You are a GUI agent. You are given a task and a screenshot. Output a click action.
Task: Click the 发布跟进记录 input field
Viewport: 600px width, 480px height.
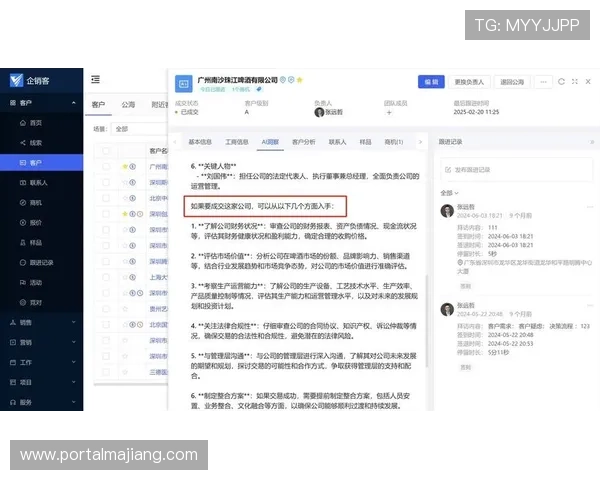coord(516,170)
